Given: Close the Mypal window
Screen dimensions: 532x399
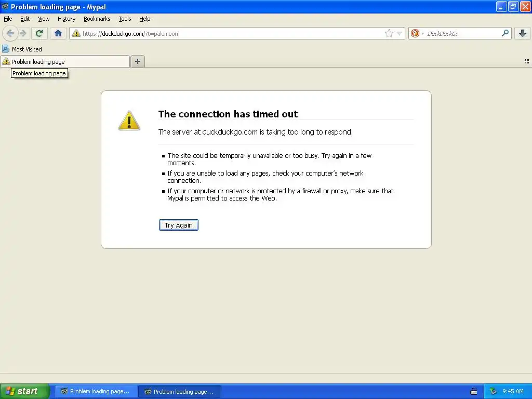Looking at the screenshot, I should 525,6.
